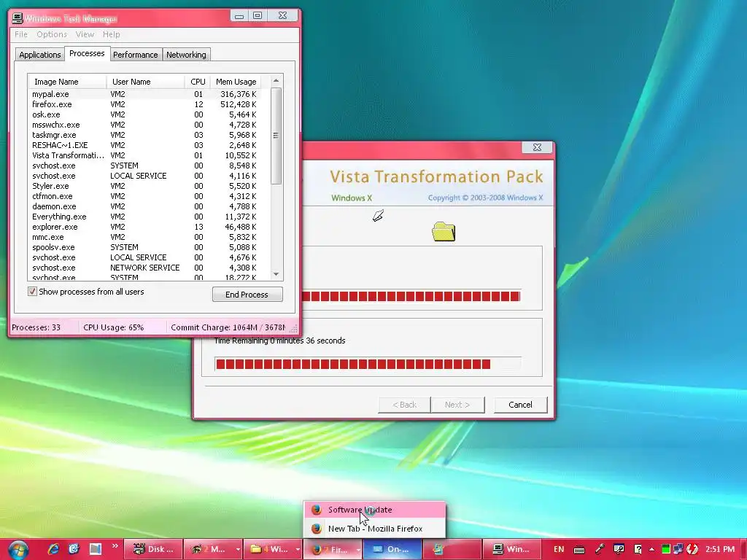Click the grayed-out < Back button
Image resolution: width=747 pixels, height=560 pixels.
(x=404, y=404)
